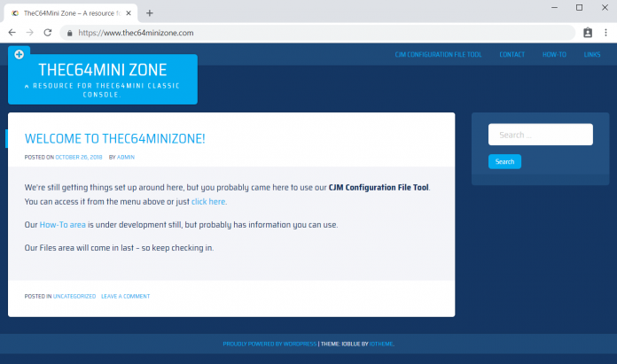
Task: Open Proudly Powered by WordPress footer link
Action: [x=269, y=344]
